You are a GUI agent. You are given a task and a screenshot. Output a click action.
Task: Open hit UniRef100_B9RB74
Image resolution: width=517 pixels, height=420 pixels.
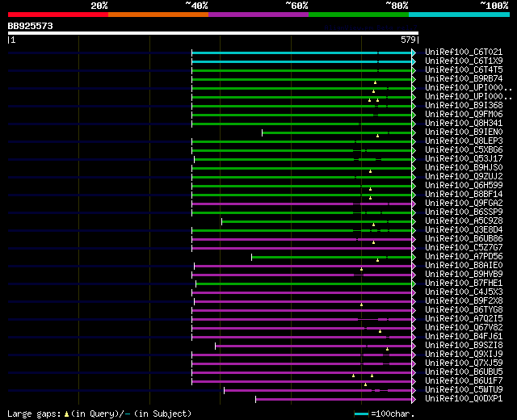(464, 79)
